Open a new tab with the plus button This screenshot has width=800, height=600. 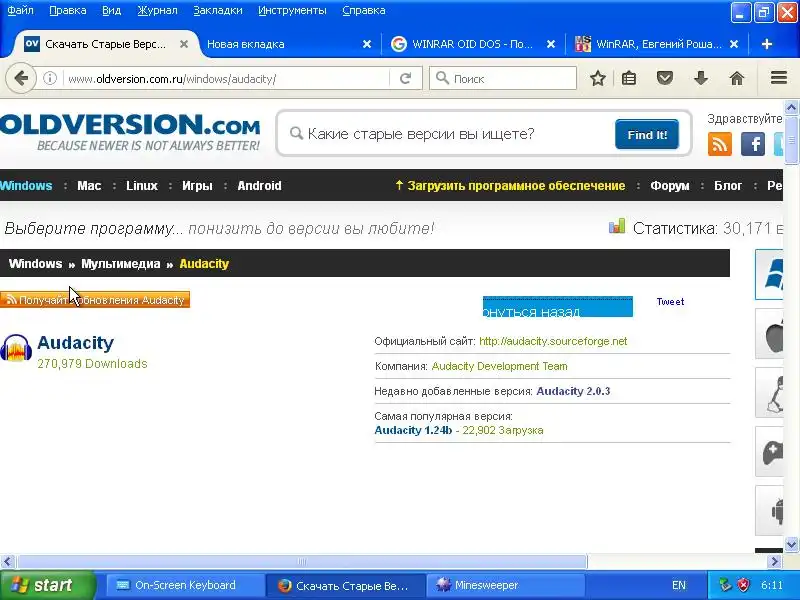766,44
